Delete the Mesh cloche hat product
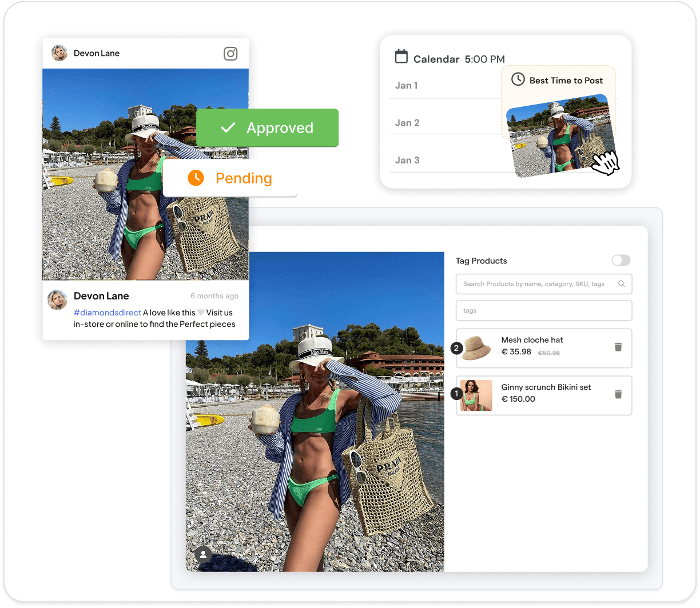 pos(618,347)
